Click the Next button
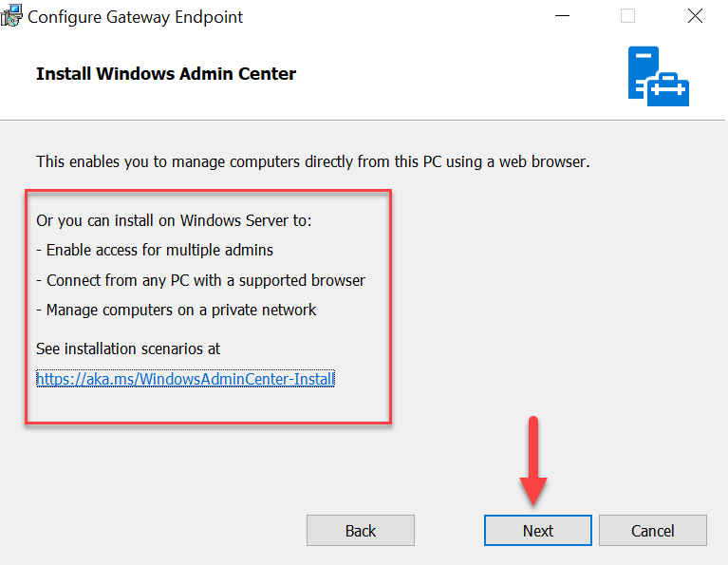The width and height of the screenshot is (728, 565). pyautogui.click(x=537, y=530)
